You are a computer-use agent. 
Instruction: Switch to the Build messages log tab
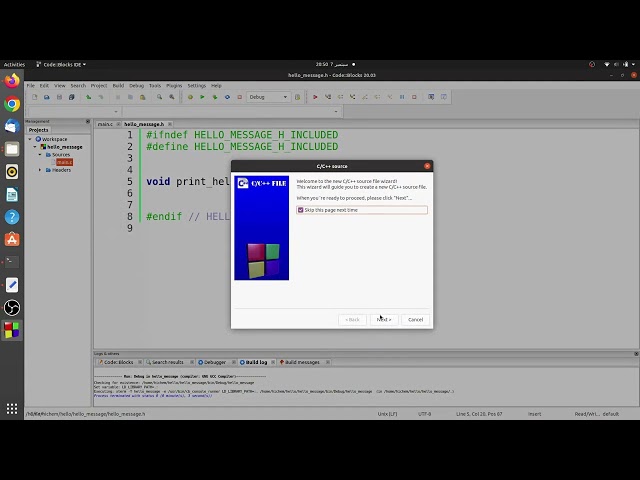pos(302,362)
